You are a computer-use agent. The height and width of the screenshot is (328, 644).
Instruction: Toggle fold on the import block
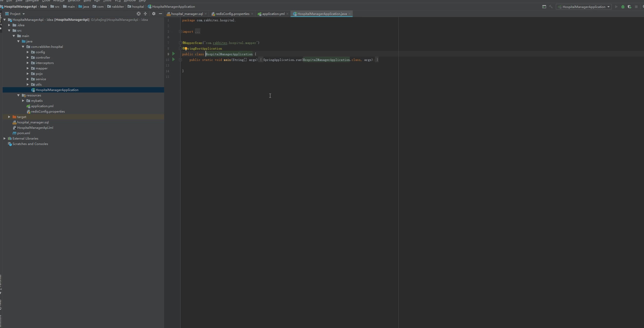(x=180, y=32)
